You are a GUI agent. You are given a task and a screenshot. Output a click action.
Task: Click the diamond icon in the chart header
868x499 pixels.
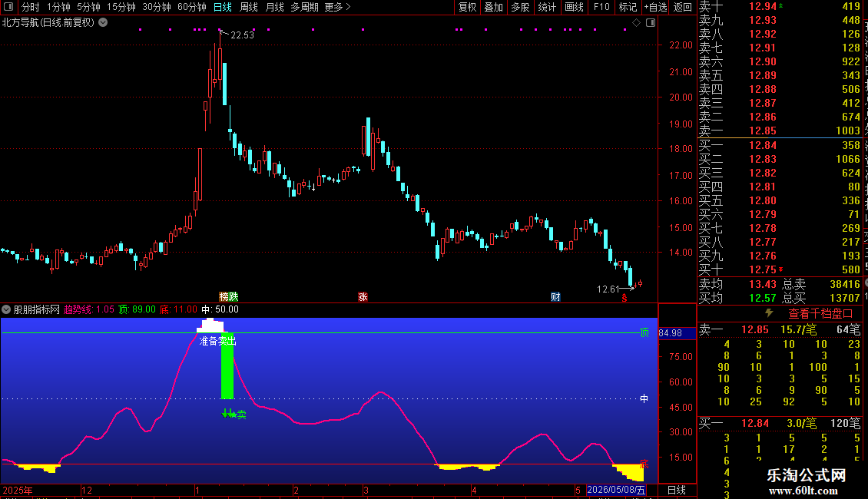coord(636,23)
